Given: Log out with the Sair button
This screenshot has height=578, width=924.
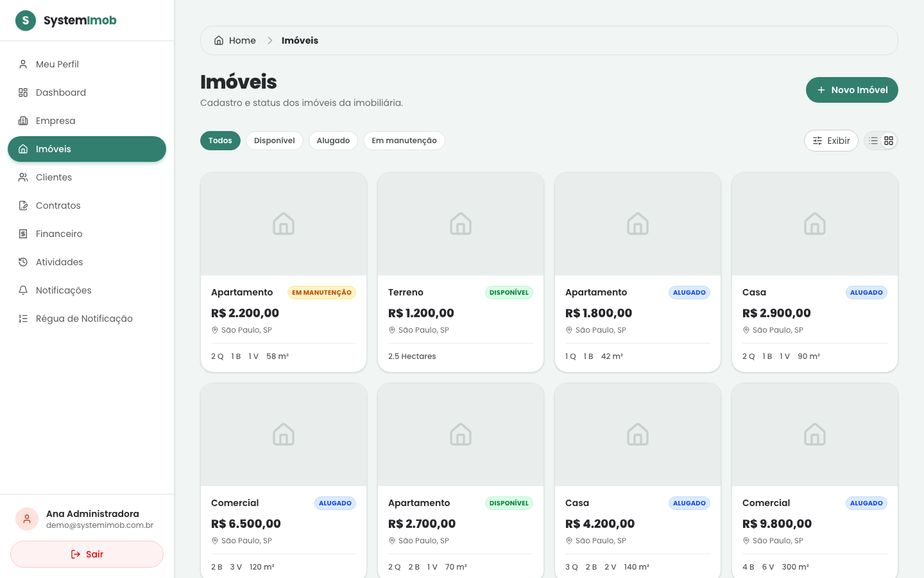Looking at the screenshot, I should (x=87, y=554).
